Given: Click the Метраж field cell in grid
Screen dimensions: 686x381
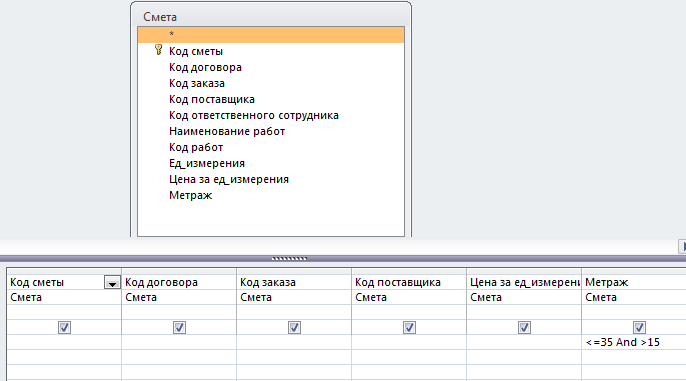Looking at the screenshot, I should click(634, 282).
